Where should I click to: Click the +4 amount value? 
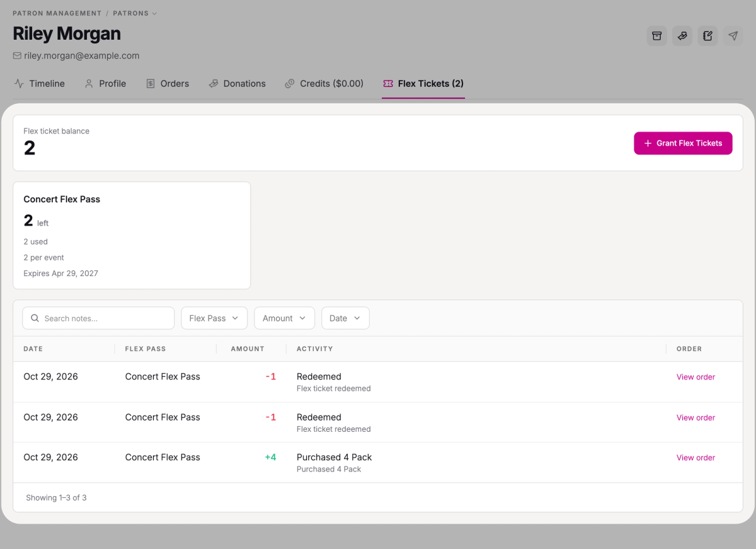[270, 457]
